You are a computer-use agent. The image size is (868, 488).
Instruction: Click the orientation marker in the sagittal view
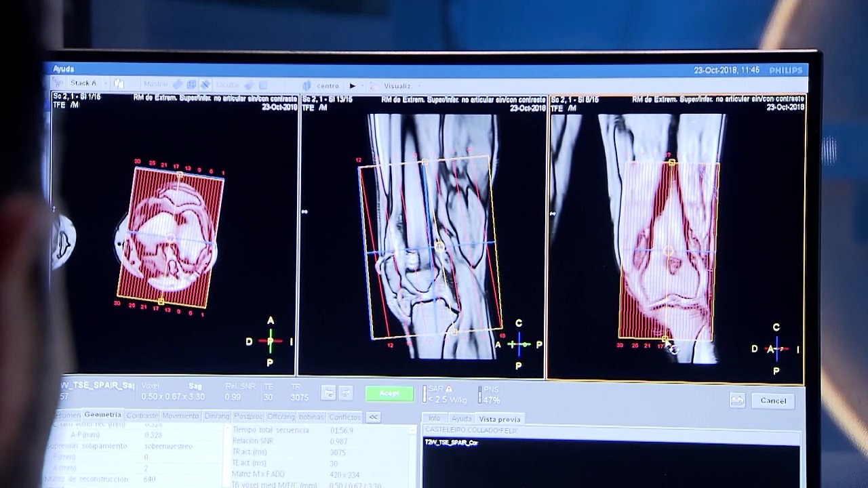(x=519, y=344)
